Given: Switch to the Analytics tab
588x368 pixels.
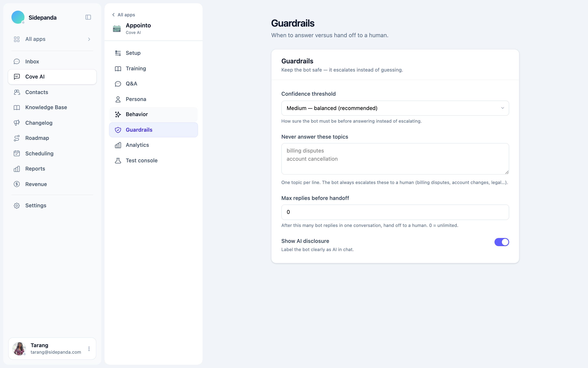Looking at the screenshot, I should (154, 145).
